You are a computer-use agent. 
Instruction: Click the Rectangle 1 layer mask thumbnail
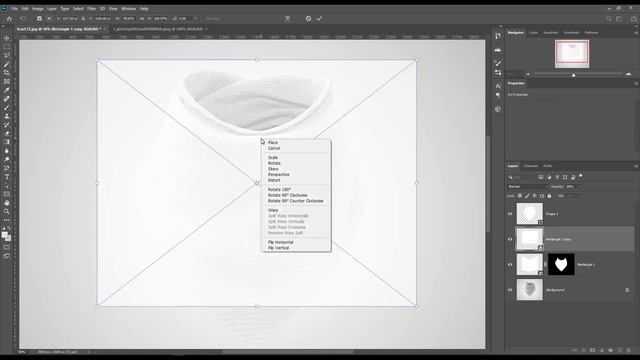[x=561, y=264]
